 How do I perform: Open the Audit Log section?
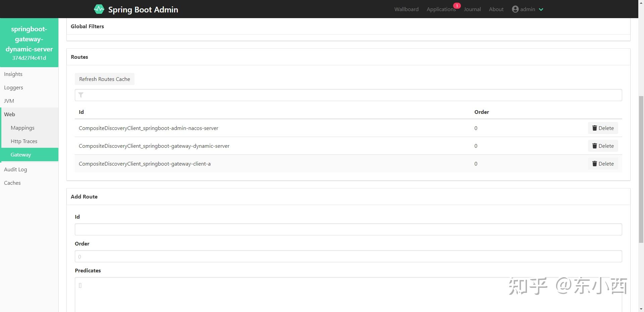(15, 169)
